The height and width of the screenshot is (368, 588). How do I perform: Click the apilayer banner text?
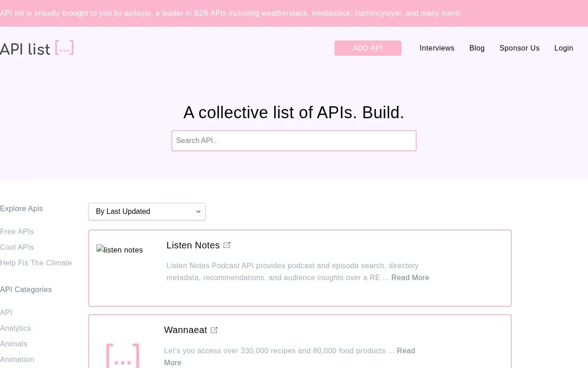coord(231,13)
